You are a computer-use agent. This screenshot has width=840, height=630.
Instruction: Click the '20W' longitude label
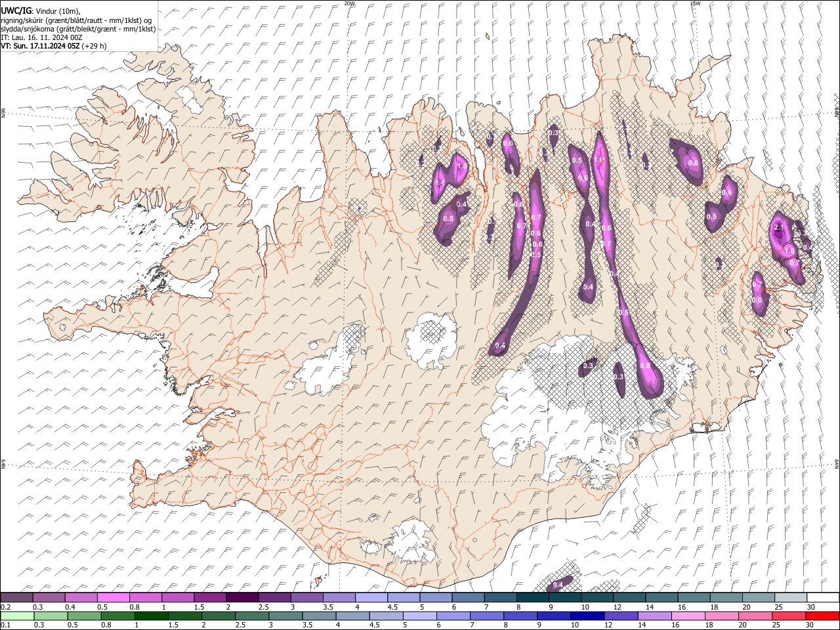(x=350, y=3)
